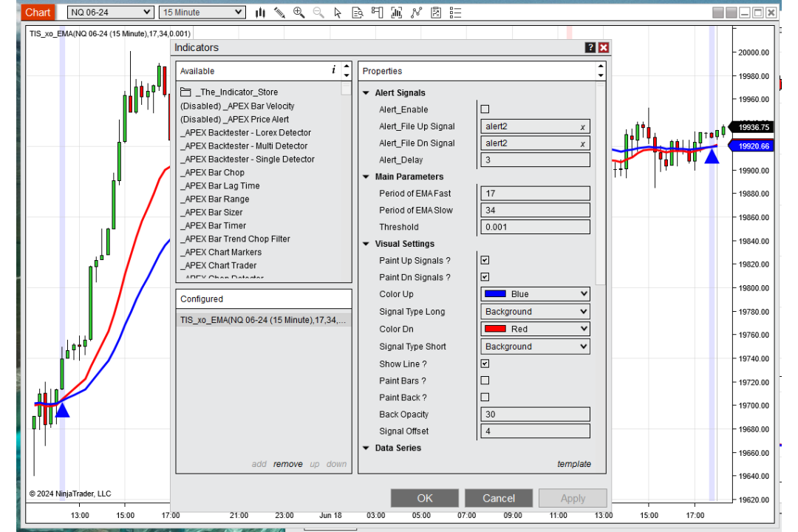This screenshot has height=532, width=798.
Task: Select _APEX Bar Chop in Available list
Action: (212, 173)
